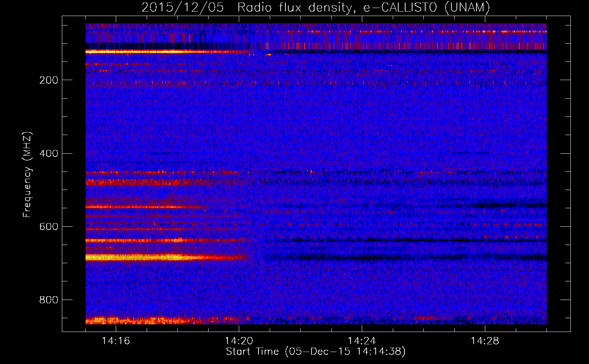Click the '14:20' time tick label
The image size is (589, 364).
coord(239,341)
